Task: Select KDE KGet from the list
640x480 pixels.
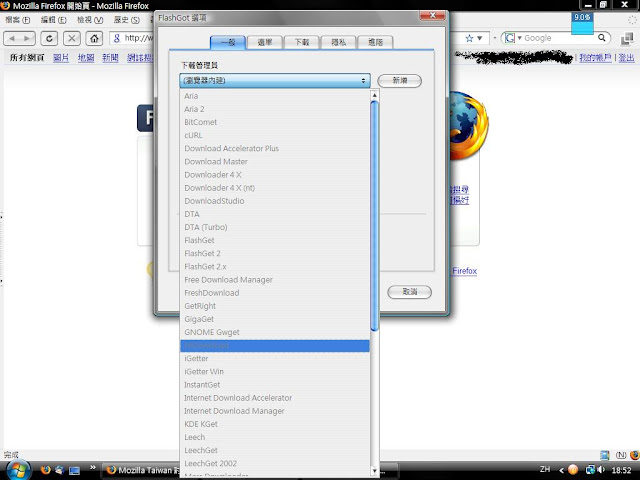Action: coord(275,424)
